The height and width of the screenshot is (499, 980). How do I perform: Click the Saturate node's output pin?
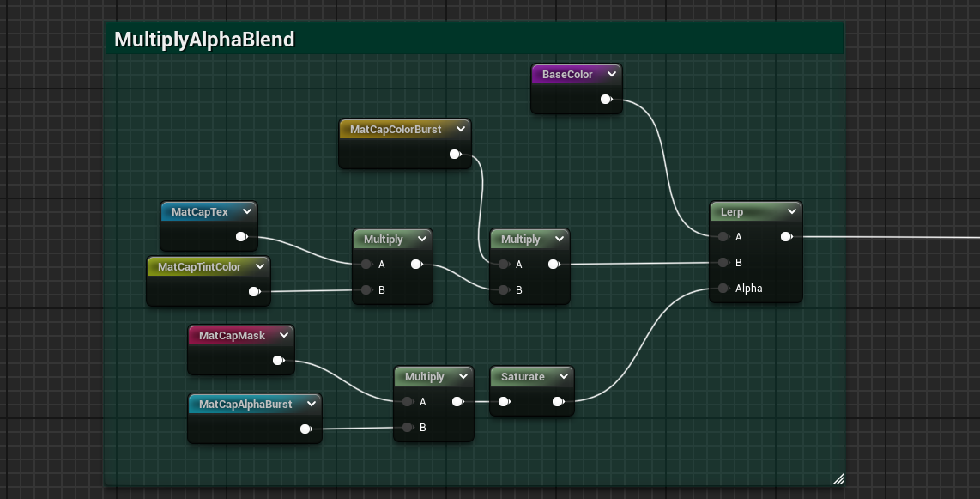point(558,402)
